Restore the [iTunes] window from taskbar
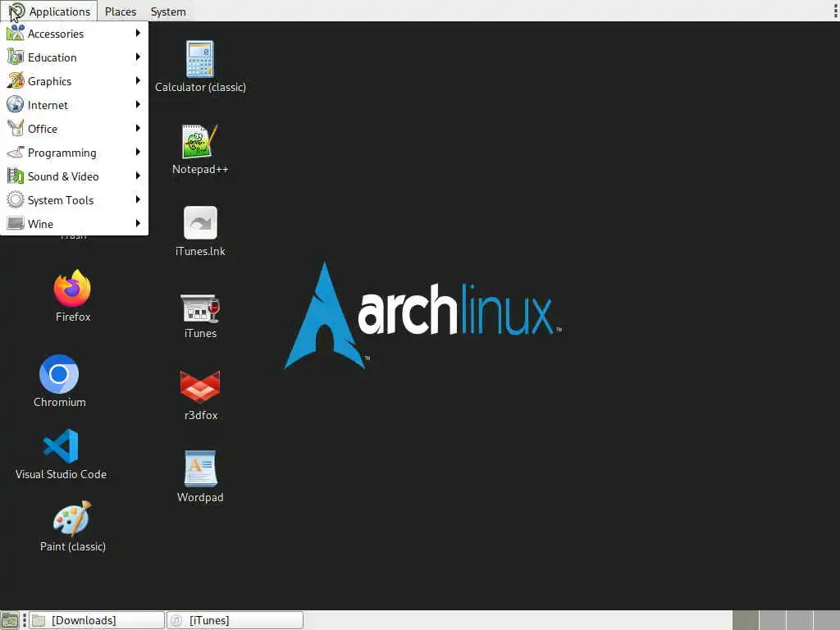 [235, 620]
